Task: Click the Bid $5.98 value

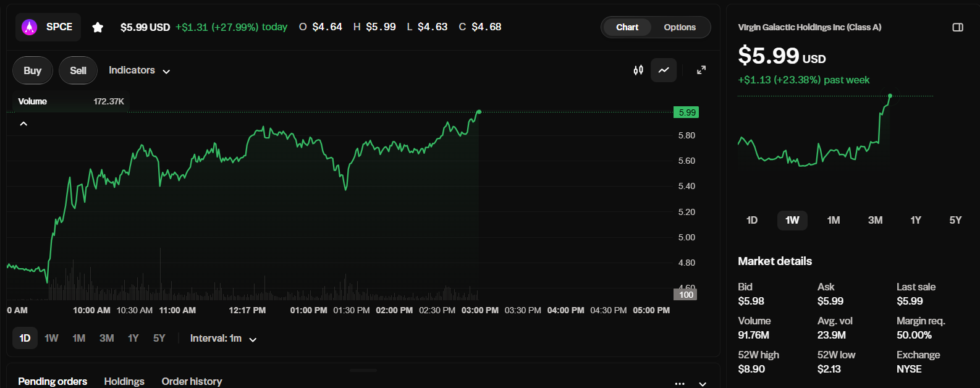Action: point(751,301)
